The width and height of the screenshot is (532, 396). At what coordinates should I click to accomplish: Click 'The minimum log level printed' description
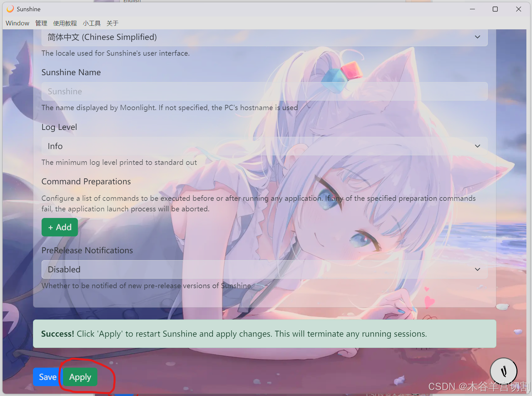[119, 162]
